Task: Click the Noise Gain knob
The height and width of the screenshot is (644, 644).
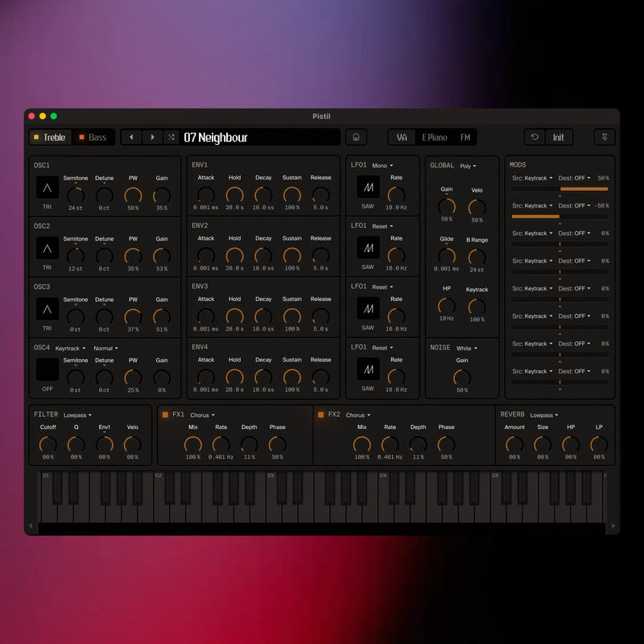Action: pyautogui.click(x=462, y=378)
